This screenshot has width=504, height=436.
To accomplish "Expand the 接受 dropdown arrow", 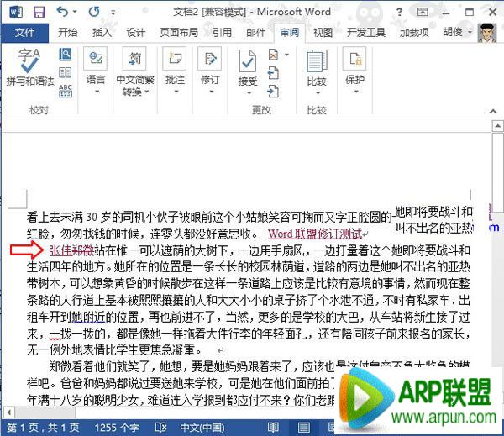I will [249, 93].
